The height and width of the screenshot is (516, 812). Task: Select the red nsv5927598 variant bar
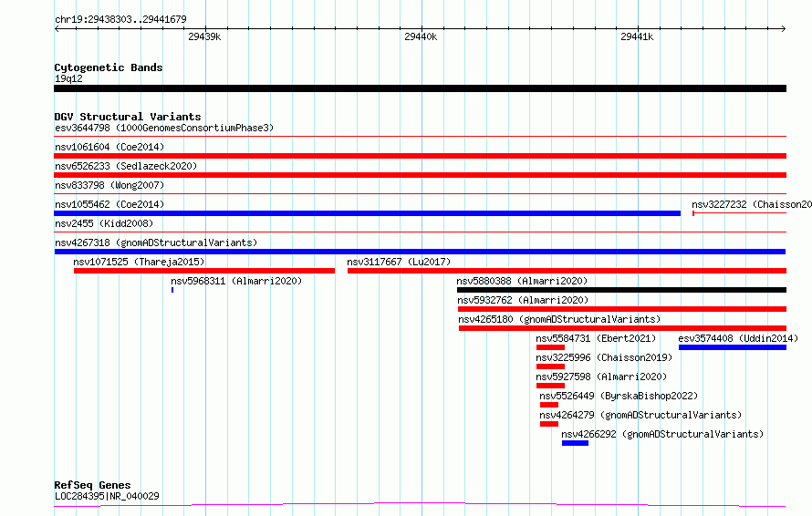[550, 386]
